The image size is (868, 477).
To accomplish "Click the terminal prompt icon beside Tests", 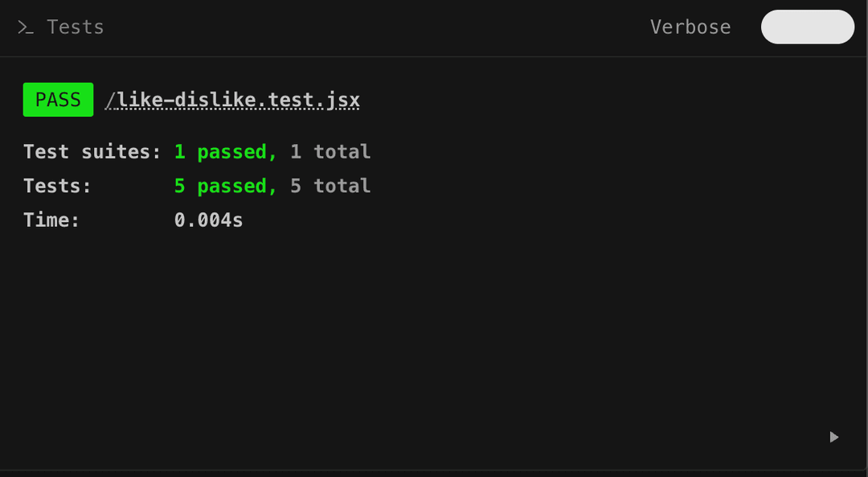I will click(26, 27).
